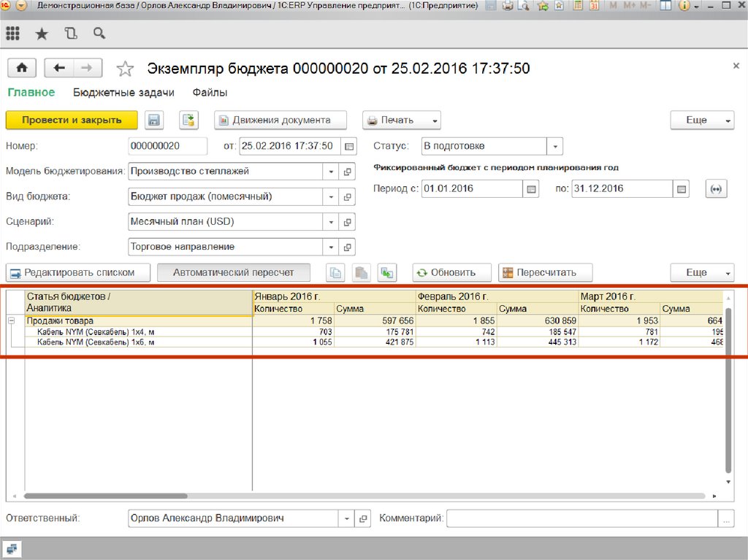Click the back arrow navigation button
748x560 pixels.
pos(60,68)
